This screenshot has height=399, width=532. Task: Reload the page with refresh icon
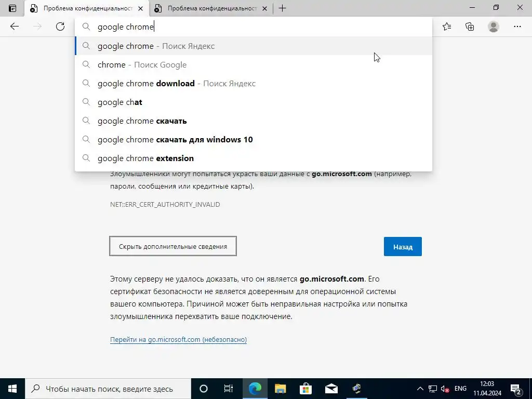pos(60,26)
